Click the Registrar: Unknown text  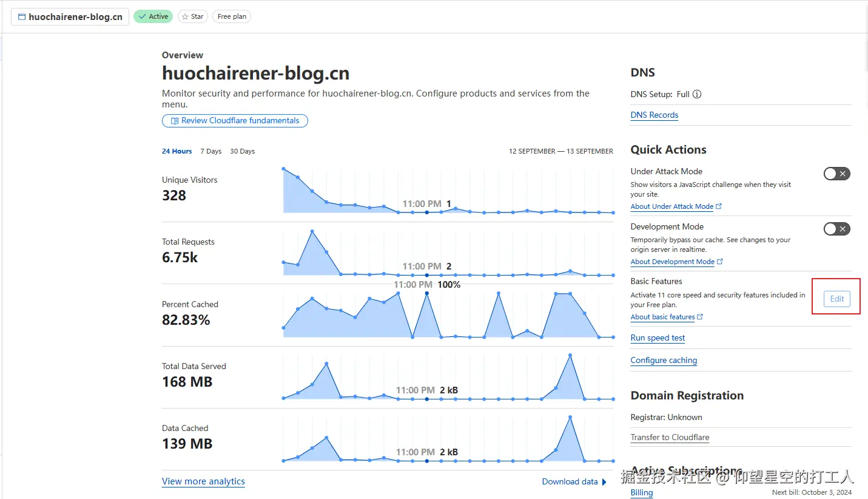(667, 417)
